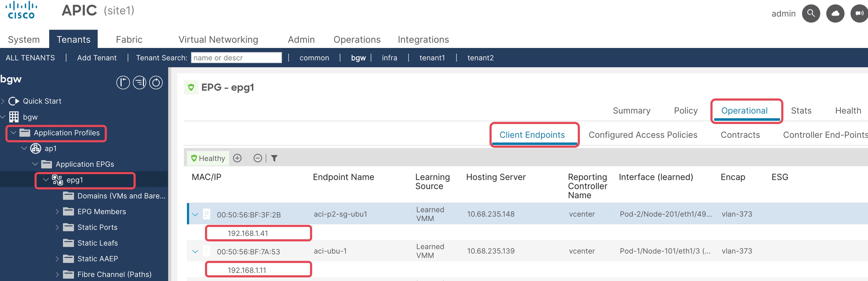Click the bgw tenant grid icon

pyautogui.click(x=14, y=117)
